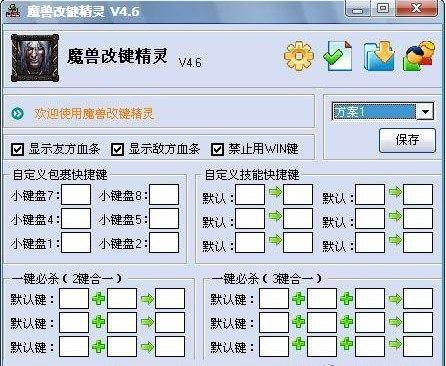Click result field in middle 2键合一 row
Image resolution: width=446 pixels, height=366 pixels.
click(170, 322)
